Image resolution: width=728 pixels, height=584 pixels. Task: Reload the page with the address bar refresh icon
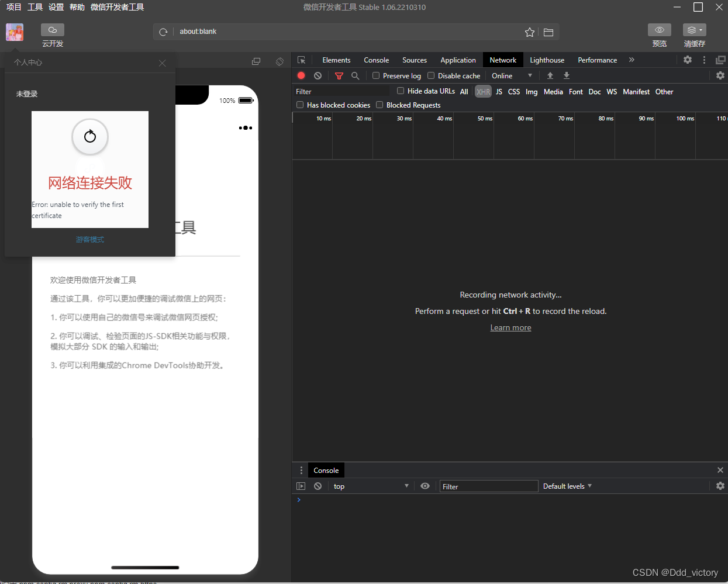click(164, 32)
